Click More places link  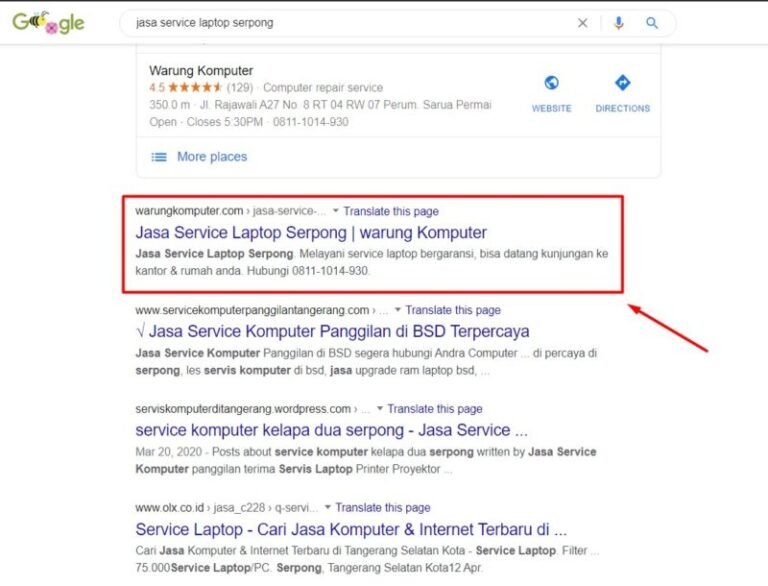pyautogui.click(x=211, y=157)
